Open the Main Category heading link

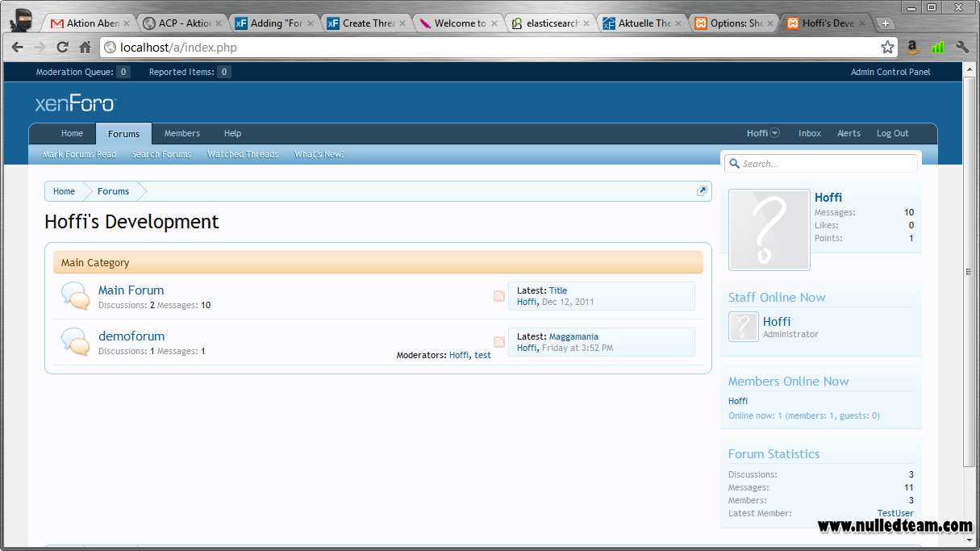coord(95,262)
